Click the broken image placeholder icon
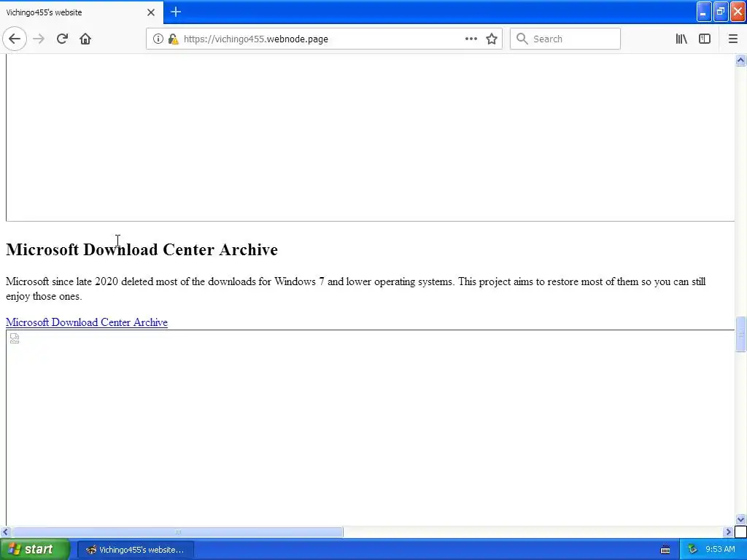The height and width of the screenshot is (560, 747). pos(15,338)
